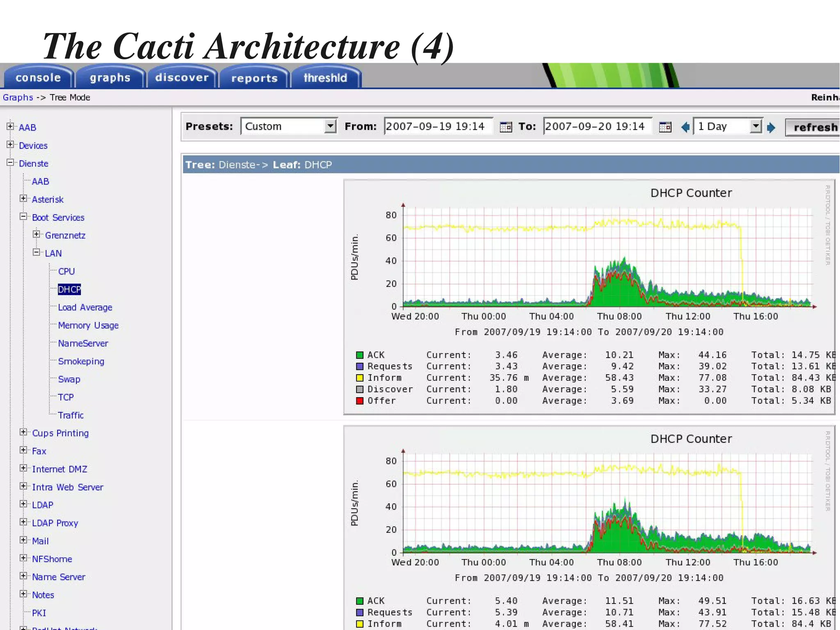Click the To date input field
The image size is (840, 630).
pyautogui.click(x=598, y=126)
